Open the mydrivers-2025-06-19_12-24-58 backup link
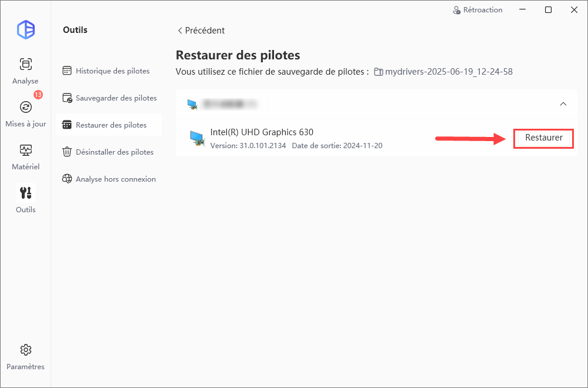 tap(449, 72)
